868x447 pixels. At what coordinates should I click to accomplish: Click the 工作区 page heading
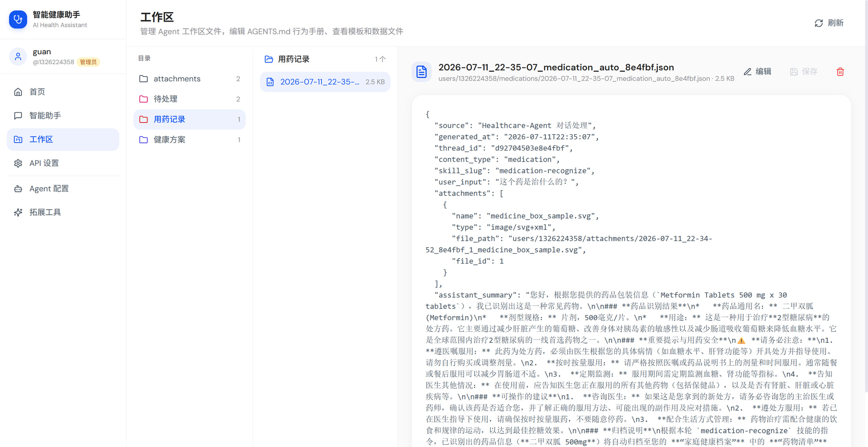pyautogui.click(x=157, y=17)
